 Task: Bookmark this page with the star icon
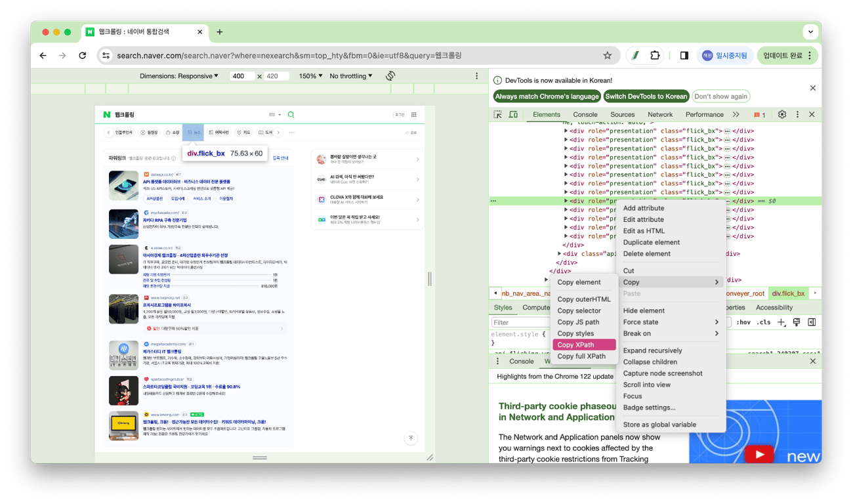click(x=608, y=56)
